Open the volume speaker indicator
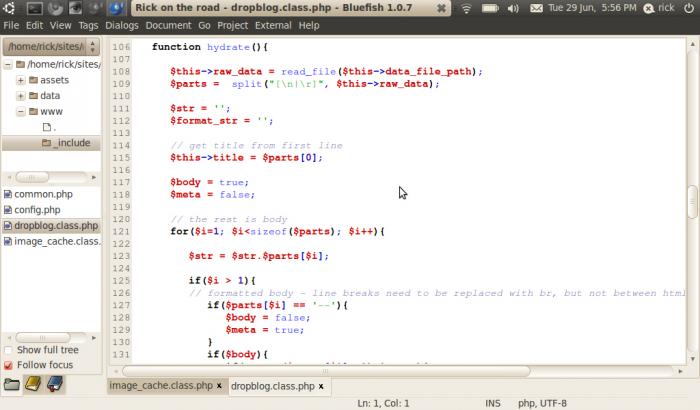 (513, 8)
